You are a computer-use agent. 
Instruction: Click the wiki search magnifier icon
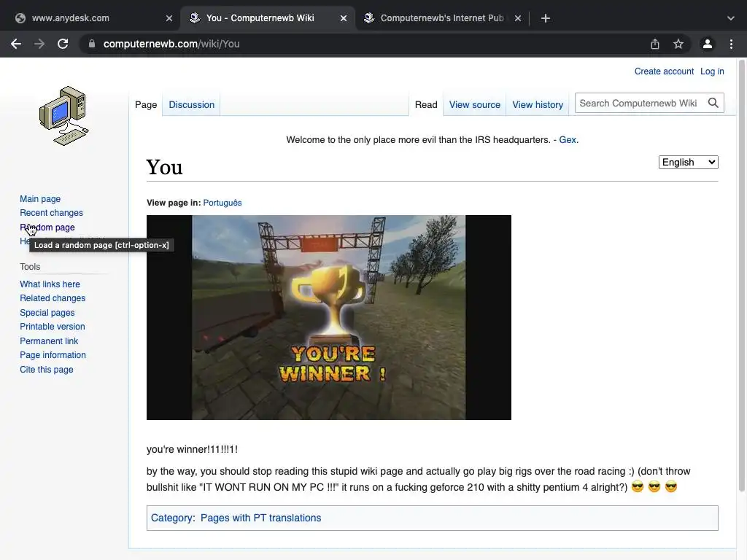(713, 103)
